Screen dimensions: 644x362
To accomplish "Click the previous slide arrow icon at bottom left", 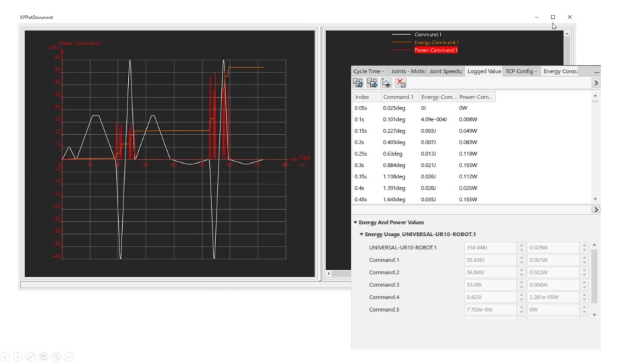I will 5,357.
